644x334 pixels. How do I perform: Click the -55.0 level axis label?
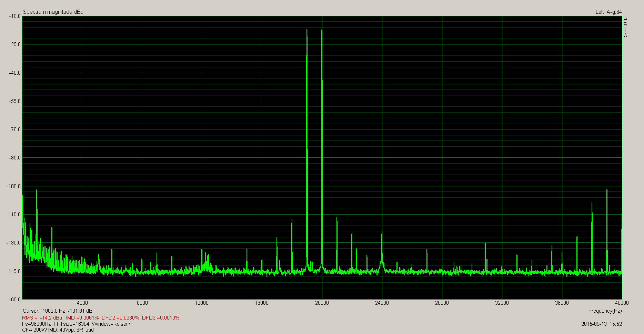14,101
